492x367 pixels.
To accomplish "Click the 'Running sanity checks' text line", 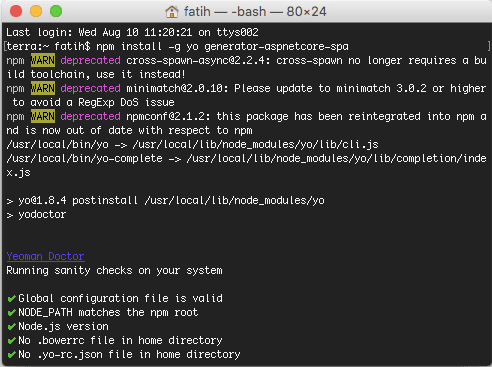I will point(114,270).
